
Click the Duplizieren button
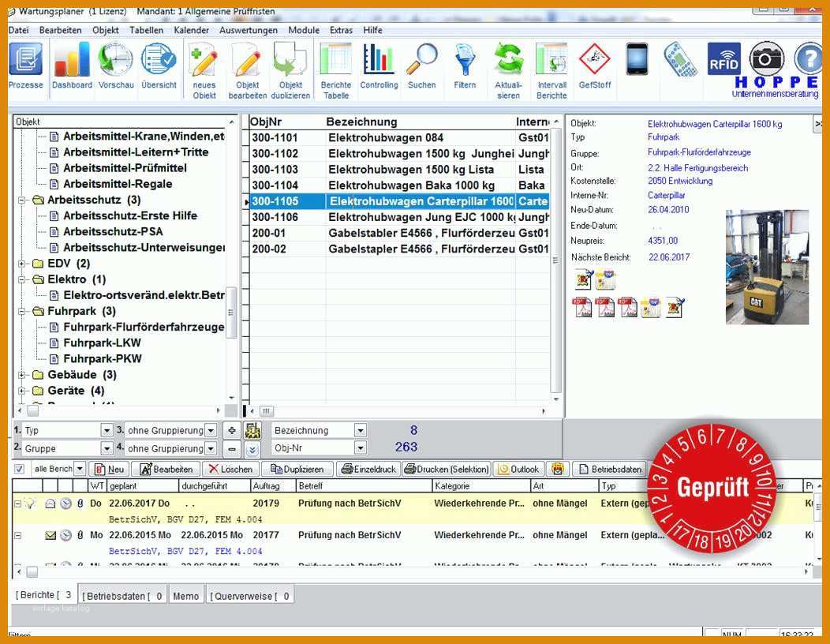[297, 469]
